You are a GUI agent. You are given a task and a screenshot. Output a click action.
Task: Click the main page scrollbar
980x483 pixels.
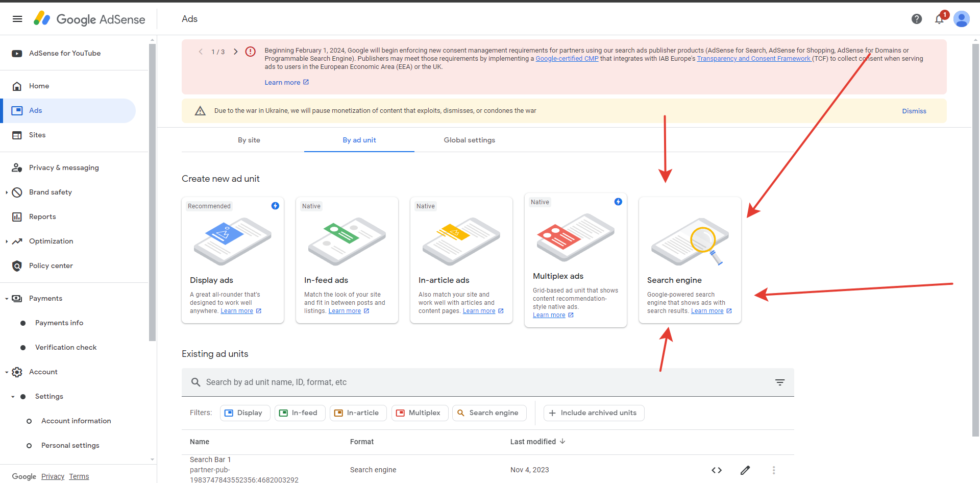[x=976, y=240]
